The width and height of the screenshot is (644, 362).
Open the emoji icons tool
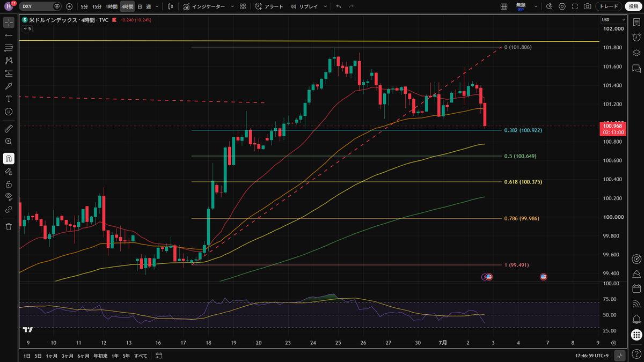[x=9, y=112]
